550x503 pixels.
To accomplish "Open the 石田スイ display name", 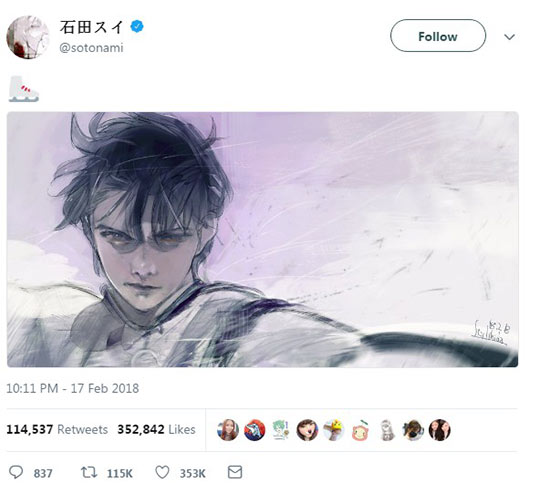I will tap(92, 27).
